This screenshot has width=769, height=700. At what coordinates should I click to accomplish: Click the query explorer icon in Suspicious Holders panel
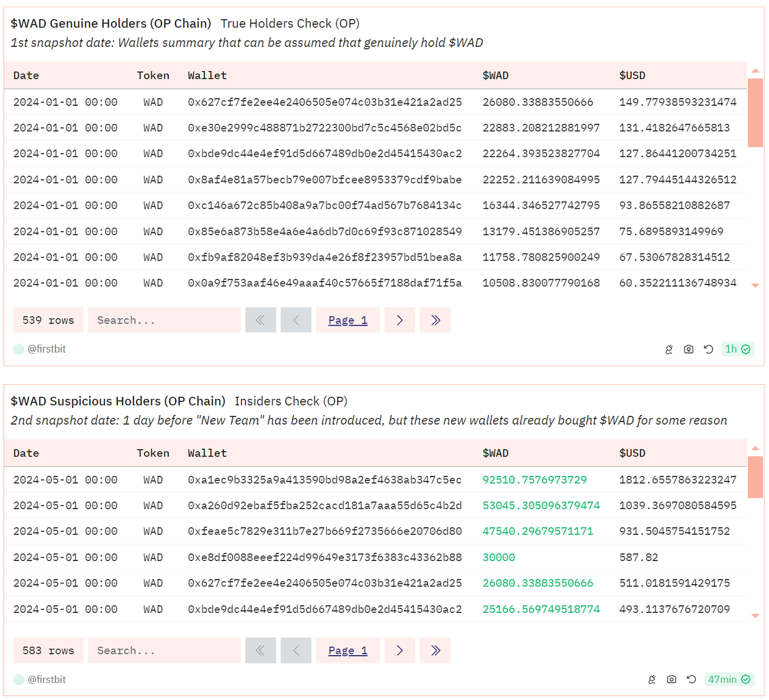(x=652, y=680)
